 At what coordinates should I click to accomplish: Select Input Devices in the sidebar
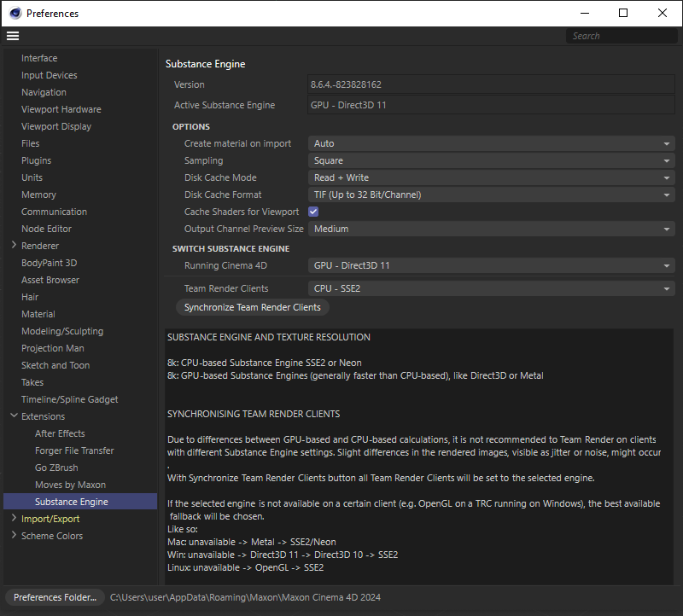(x=50, y=75)
